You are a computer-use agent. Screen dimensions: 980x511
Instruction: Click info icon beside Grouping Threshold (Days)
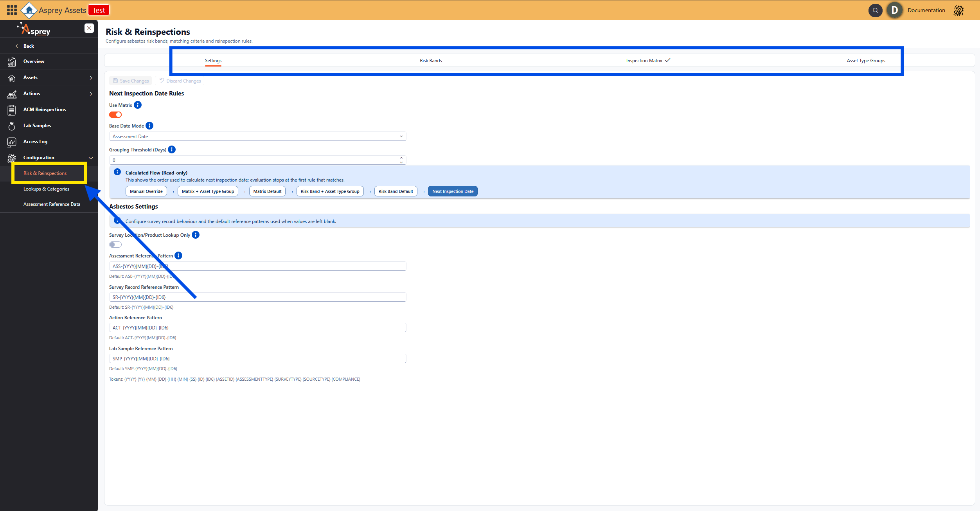point(172,149)
